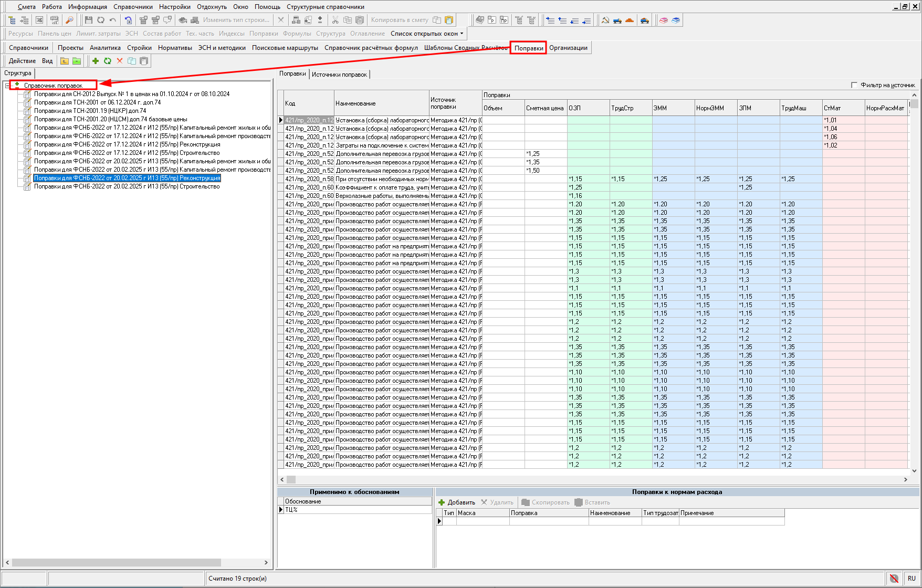The width and height of the screenshot is (922, 588).
Task: Switch to the Источники поправок tab
Action: click(339, 75)
